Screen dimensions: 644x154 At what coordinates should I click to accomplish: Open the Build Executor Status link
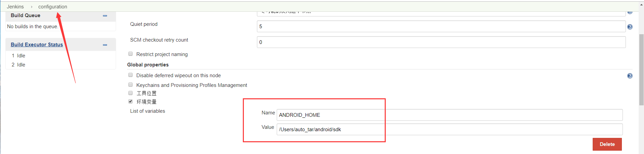pyautogui.click(x=37, y=45)
